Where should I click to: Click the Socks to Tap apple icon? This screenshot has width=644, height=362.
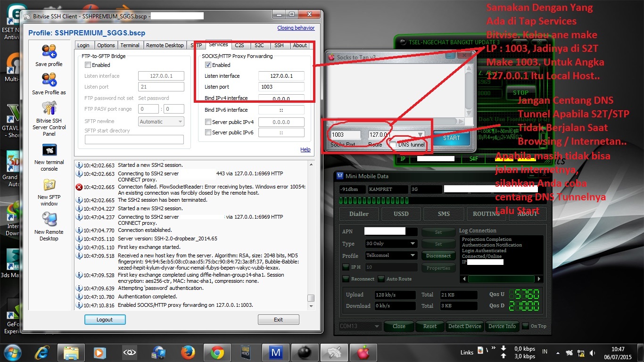331,57
